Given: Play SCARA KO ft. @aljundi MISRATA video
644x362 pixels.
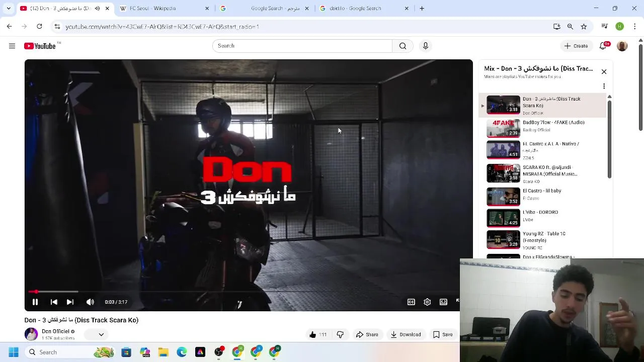Looking at the screenshot, I should pyautogui.click(x=542, y=173).
